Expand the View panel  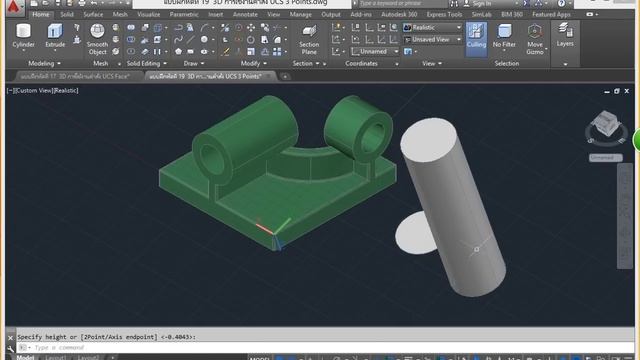pos(432,63)
